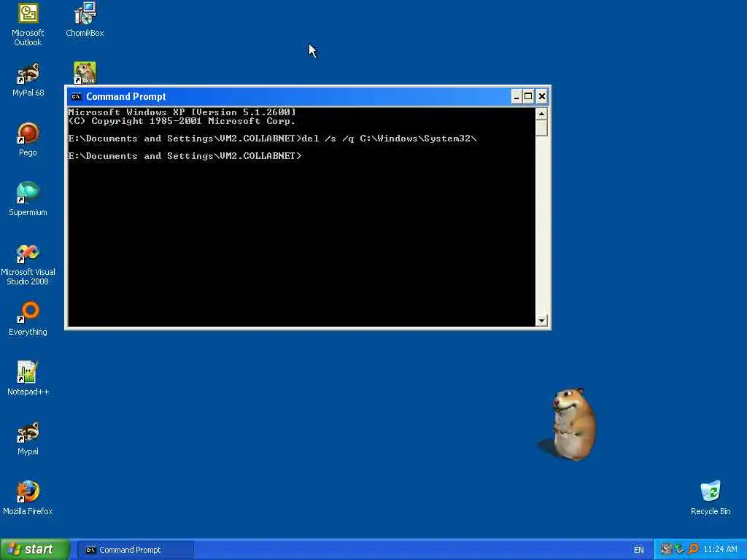Screen dimensions: 747x560
Task: Click the Start button
Action: click(x=35, y=550)
